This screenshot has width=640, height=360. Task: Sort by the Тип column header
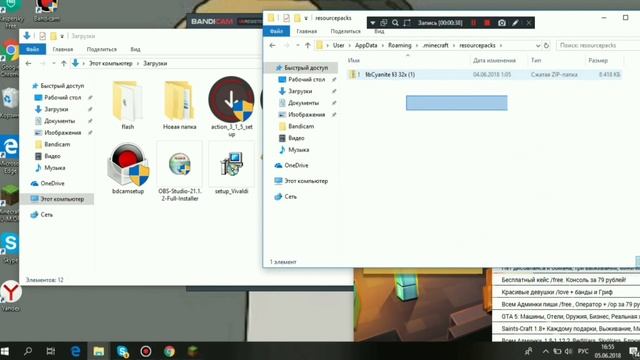(x=536, y=60)
